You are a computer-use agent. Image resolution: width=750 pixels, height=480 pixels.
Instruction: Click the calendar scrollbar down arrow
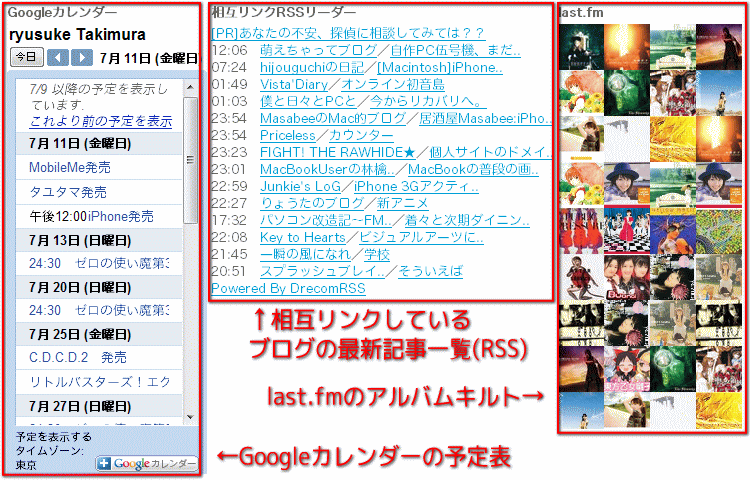[x=190, y=417]
